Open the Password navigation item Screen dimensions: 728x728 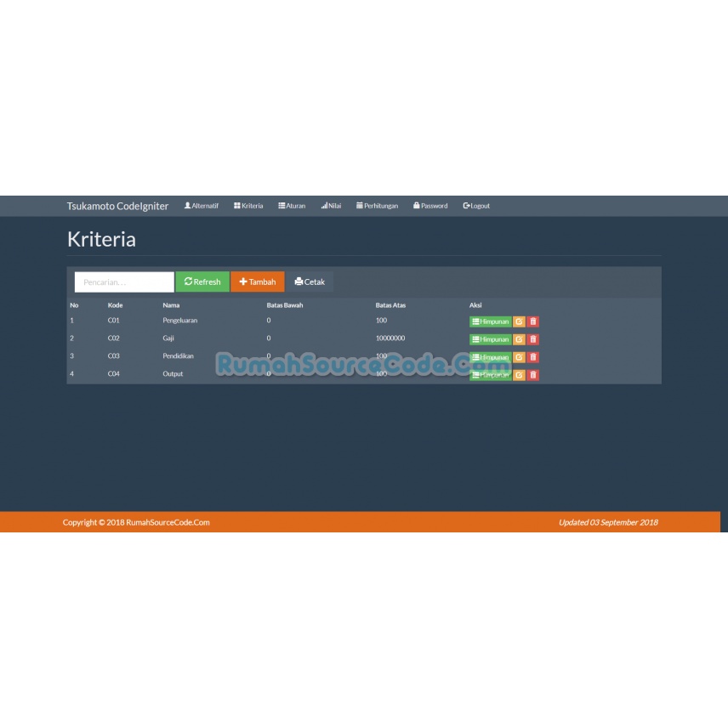click(430, 206)
